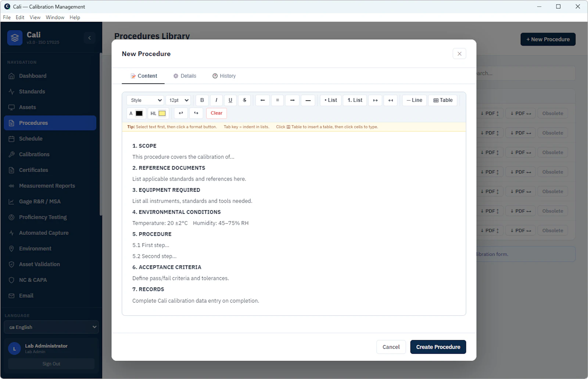Open Measurement Reports in the sidebar
The width and height of the screenshot is (588, 379).
click(50, 186)
